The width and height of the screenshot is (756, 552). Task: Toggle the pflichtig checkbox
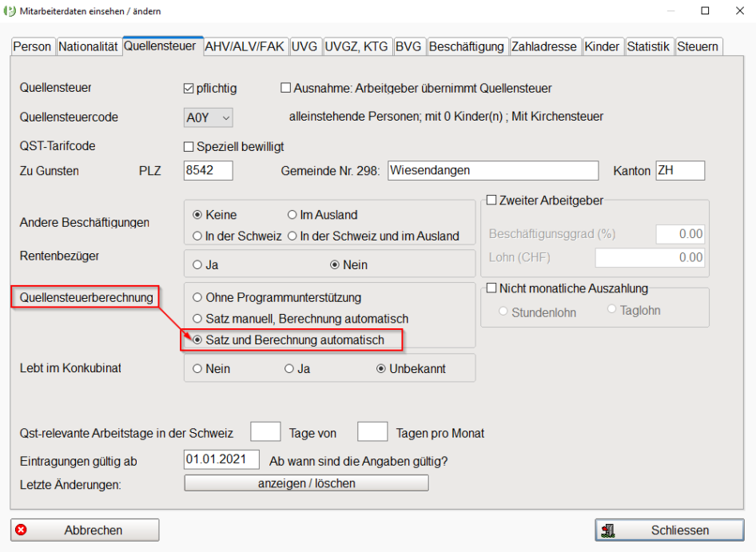189,89
